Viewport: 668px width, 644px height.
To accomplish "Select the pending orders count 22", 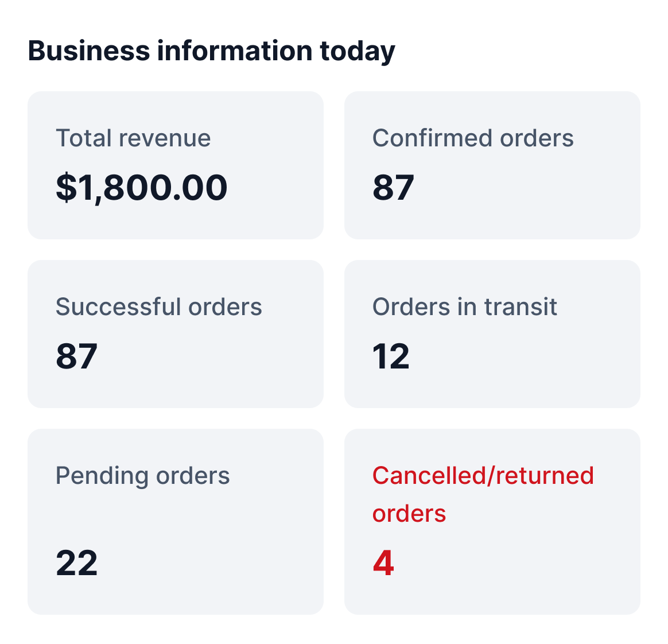I will pyautogui.click(x=76, y=563).
